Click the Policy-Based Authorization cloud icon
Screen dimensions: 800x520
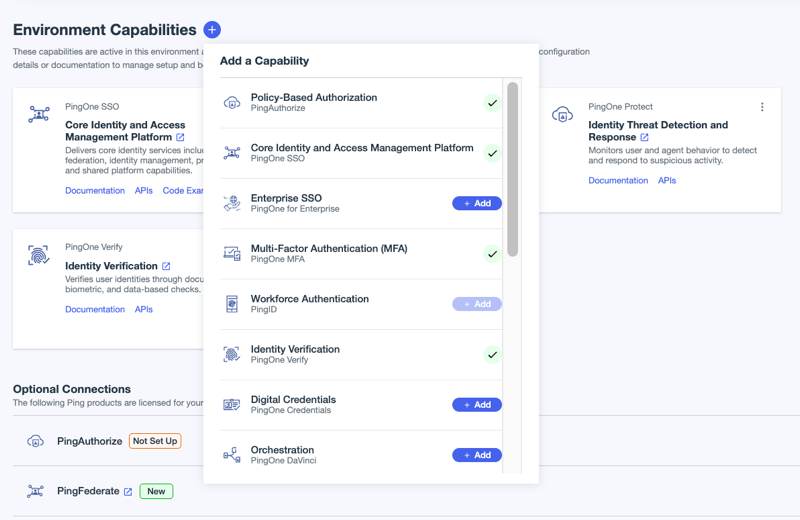point(232,103)
